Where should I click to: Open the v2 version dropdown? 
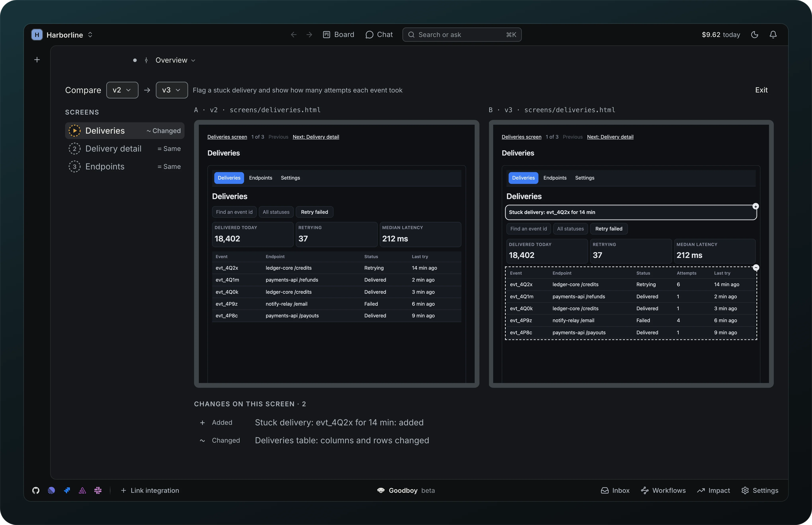click(x=122, y=90)
